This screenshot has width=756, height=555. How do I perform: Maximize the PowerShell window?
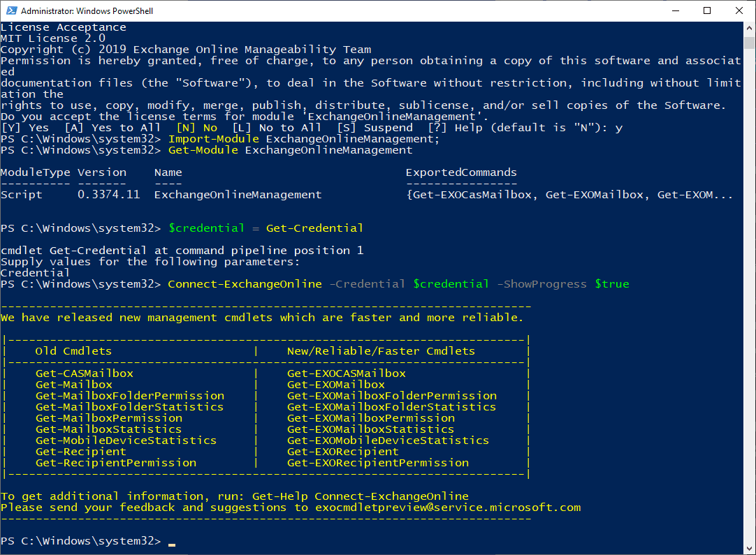[707, 10]
